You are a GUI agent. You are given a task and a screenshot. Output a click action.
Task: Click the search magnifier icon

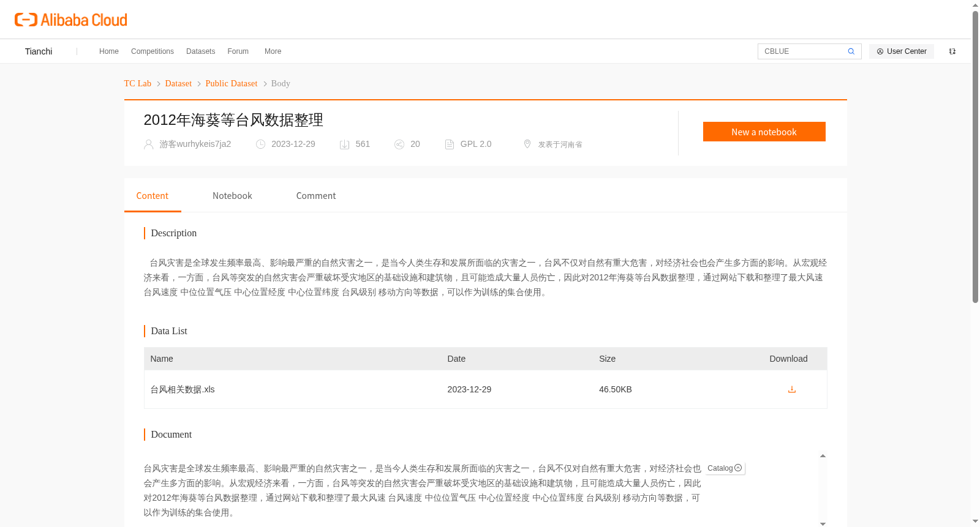851,51
